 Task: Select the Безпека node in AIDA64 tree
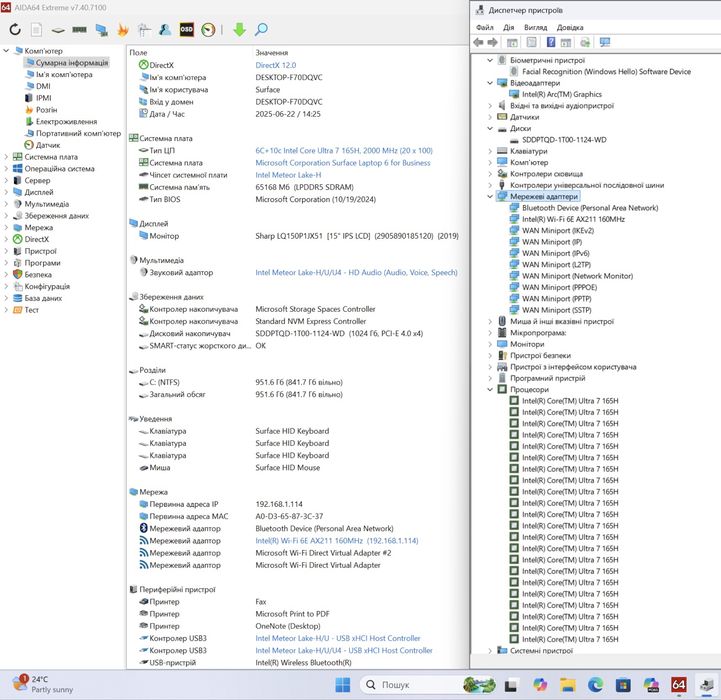coord(38,275)
